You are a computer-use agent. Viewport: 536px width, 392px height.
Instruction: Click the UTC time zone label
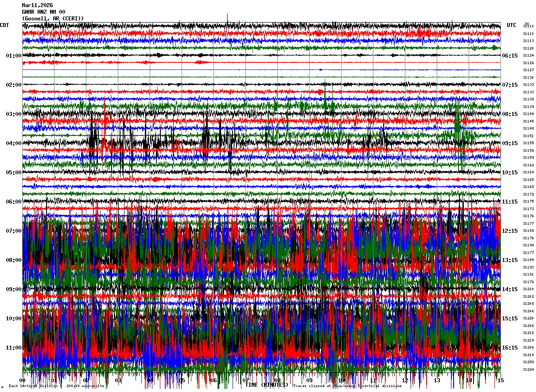point(512,25)
